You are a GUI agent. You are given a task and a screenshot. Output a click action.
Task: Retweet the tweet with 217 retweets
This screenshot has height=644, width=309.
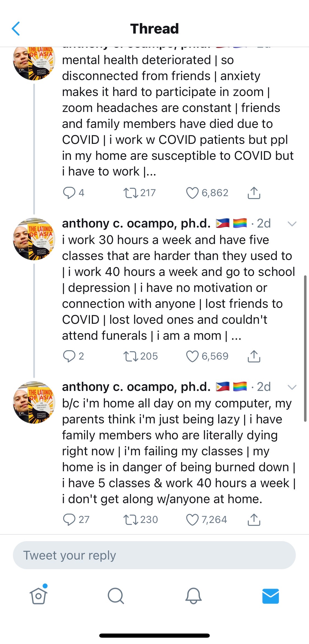pos(131,193)
